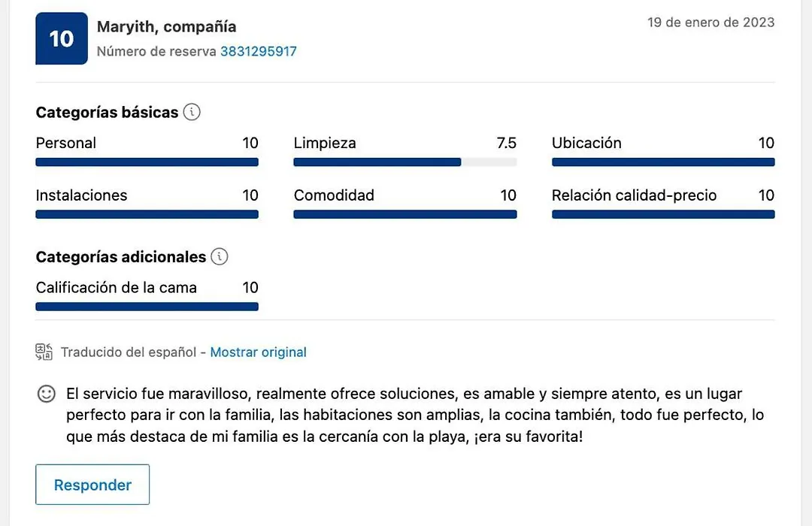Click the Limpieza 7.5 rating bar
This screenshot has width=812, height=526.
click(405, 162)
